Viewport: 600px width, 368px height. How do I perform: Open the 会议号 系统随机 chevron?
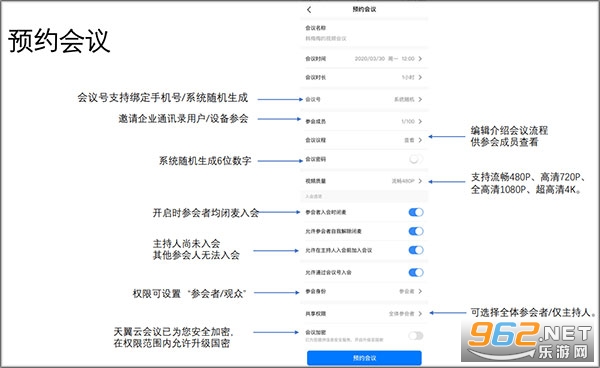click(x=420, y=99)
